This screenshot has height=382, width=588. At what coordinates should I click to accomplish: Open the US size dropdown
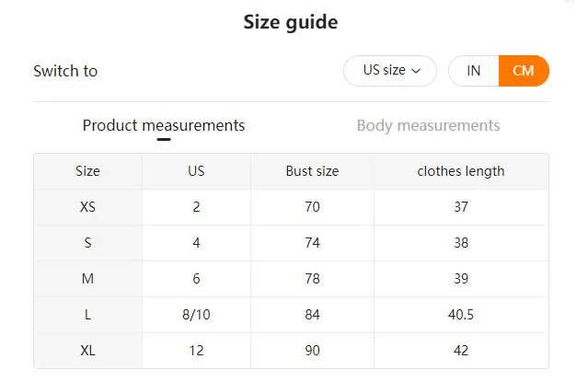coord(389,71)
